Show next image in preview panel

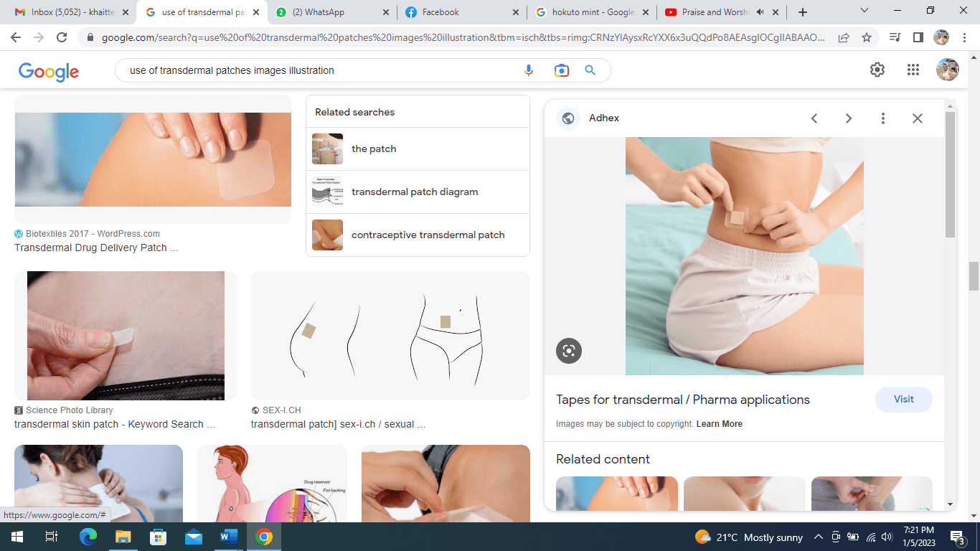click(848, 118)
